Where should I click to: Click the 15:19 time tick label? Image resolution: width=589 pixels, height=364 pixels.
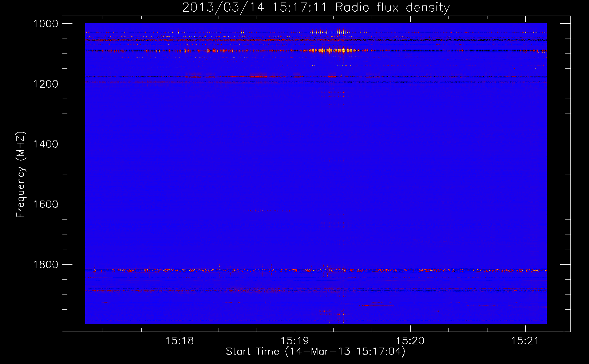click(x=294, y=341)
